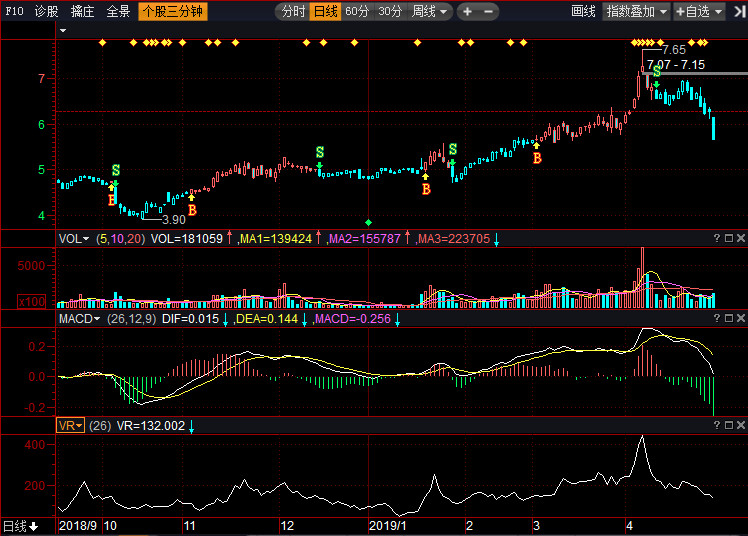Image resolution: width=748 pixels, height=536 pixels.
Task: Close the VR indicator panel
Action: pos(741,425)
